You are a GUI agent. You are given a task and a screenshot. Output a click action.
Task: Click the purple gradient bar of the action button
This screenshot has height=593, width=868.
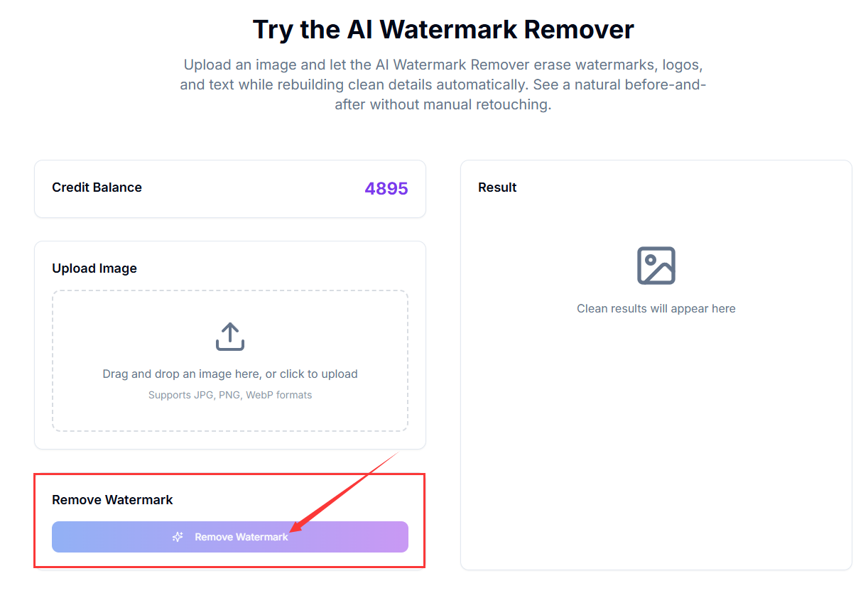229,537
